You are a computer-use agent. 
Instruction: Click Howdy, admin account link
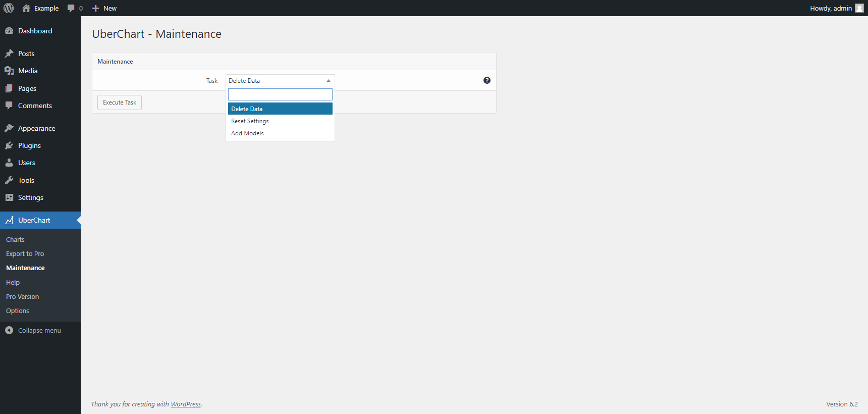(831, 8)
